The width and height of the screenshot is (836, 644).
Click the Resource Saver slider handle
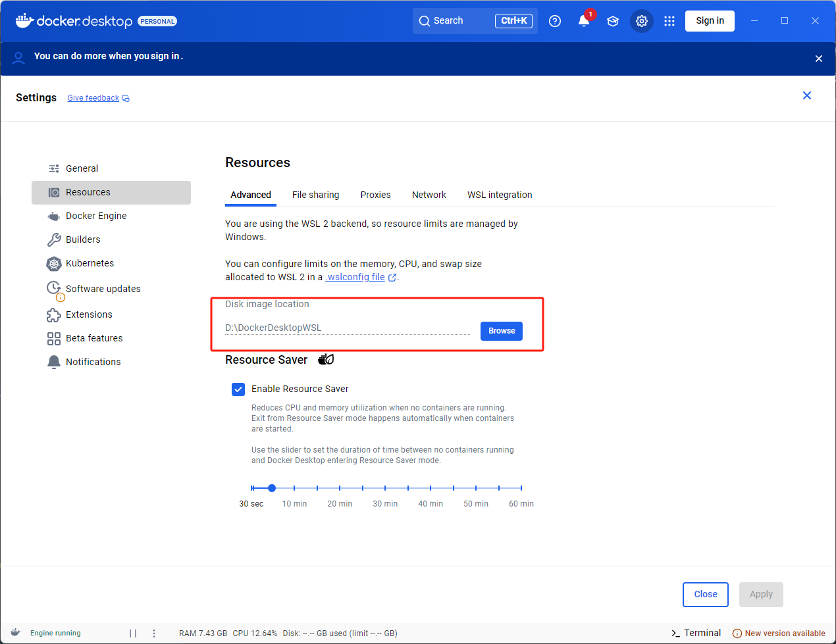(x=272, y=488)
